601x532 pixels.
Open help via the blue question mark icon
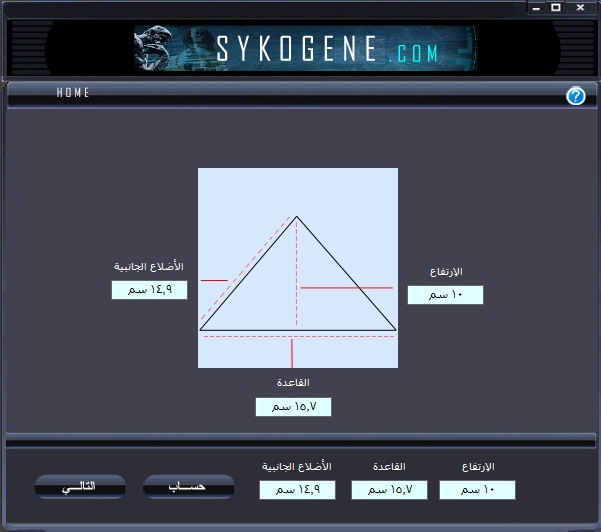(x=575, y=96)
